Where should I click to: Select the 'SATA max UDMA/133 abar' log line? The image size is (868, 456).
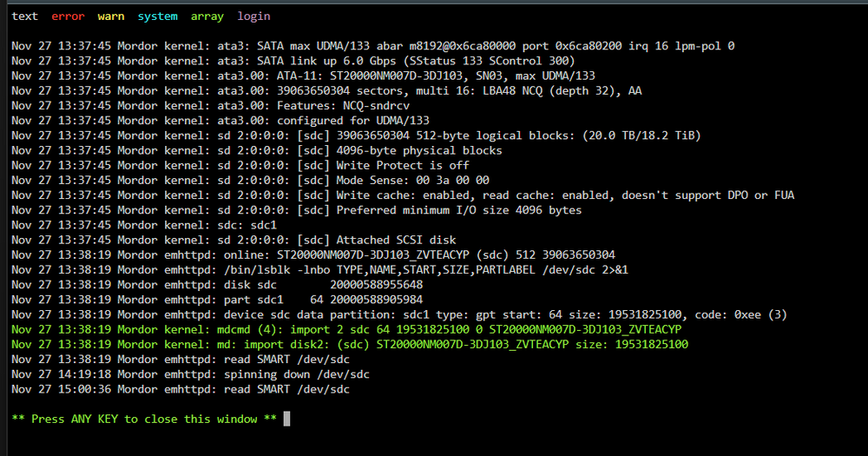pyautogui.click(x=373, y=46)
